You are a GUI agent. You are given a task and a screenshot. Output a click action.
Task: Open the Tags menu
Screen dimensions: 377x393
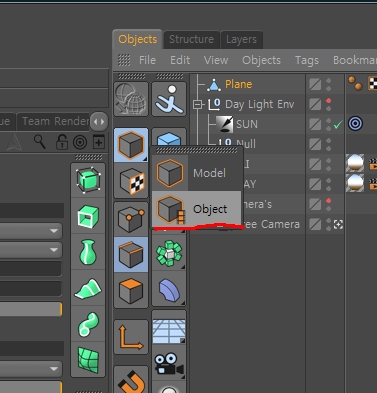[x=307, y=60]
